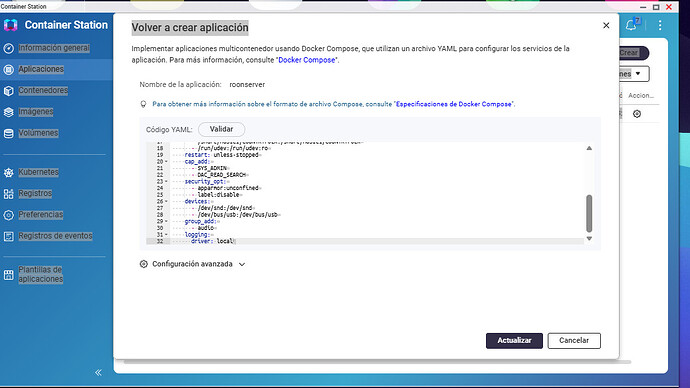Click the Registros de eventos icon
690x388 pixels.
point(9,236)
